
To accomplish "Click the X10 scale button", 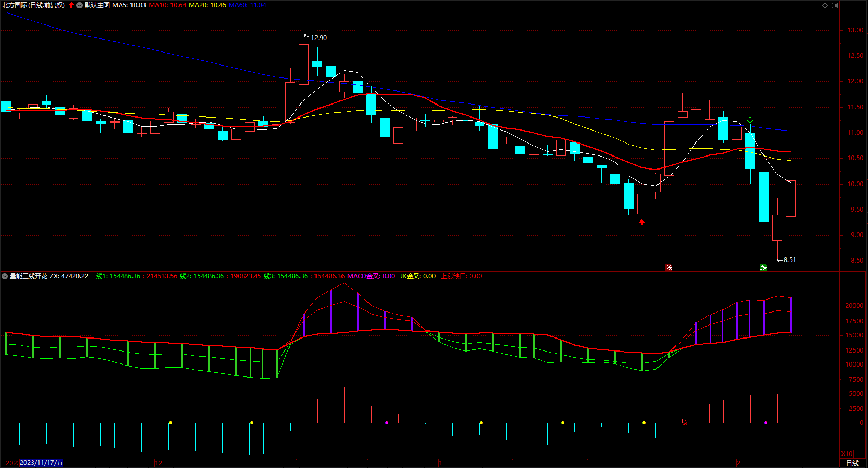I will click(847, 454).
